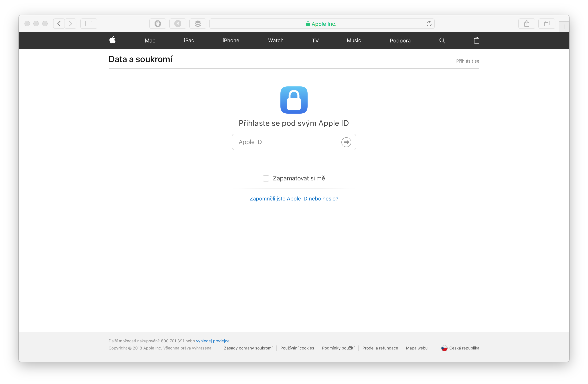Show all tabs overview button

click(x=547, y=24)
